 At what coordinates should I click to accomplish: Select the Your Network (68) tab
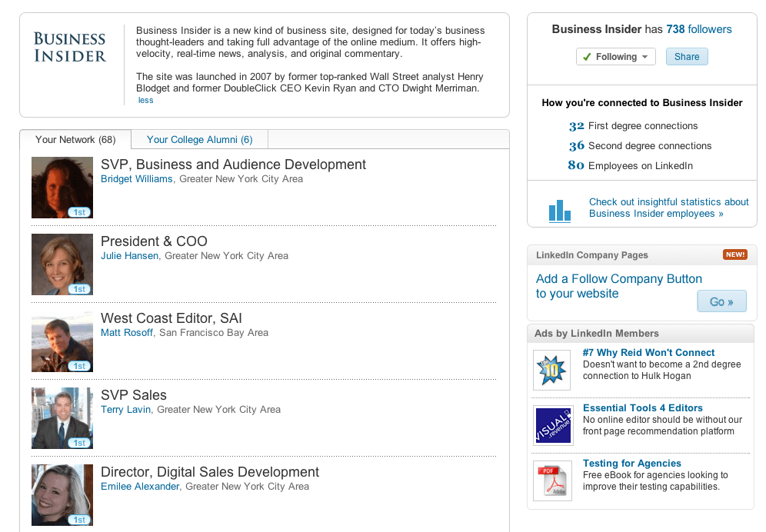(75, 140)
